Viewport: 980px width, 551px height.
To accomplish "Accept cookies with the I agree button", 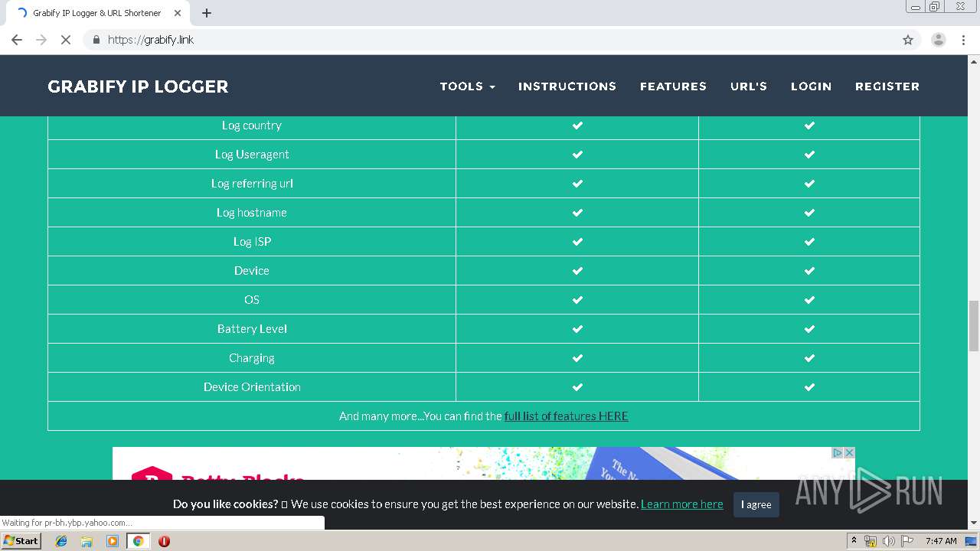I will [x=756, y=504].
